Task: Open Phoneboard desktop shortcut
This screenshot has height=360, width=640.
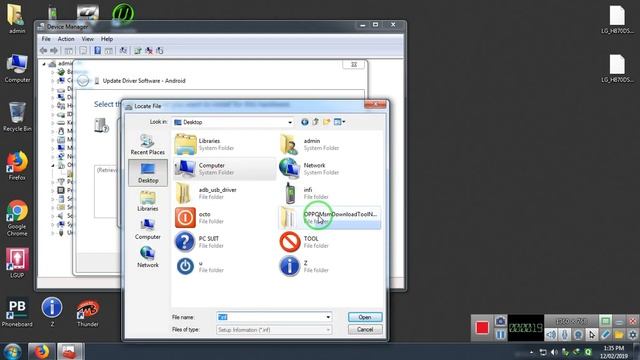Action: 17,312
